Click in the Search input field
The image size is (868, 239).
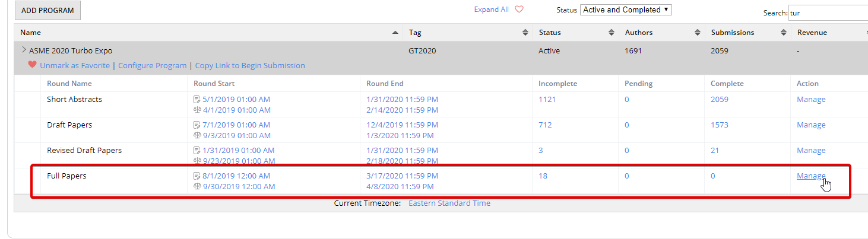(x=828, y=12)
